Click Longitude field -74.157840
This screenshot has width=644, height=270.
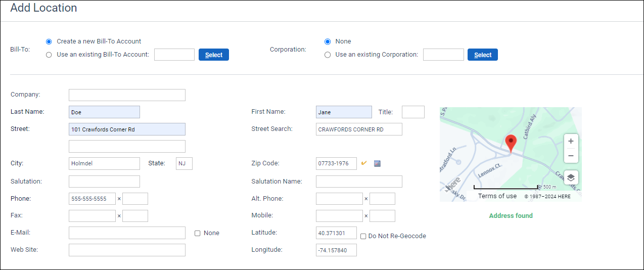tap(336, 250)
